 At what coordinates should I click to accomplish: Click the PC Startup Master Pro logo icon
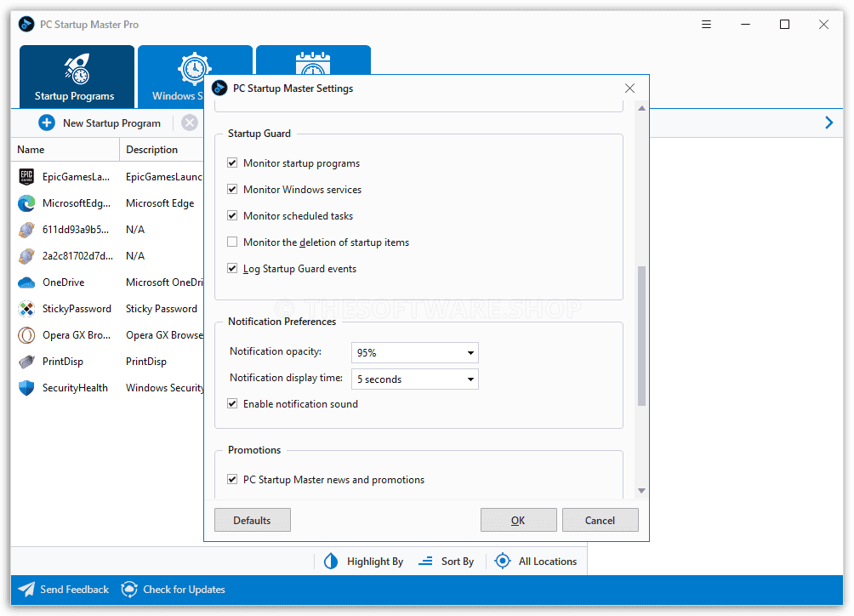point(26,25)
